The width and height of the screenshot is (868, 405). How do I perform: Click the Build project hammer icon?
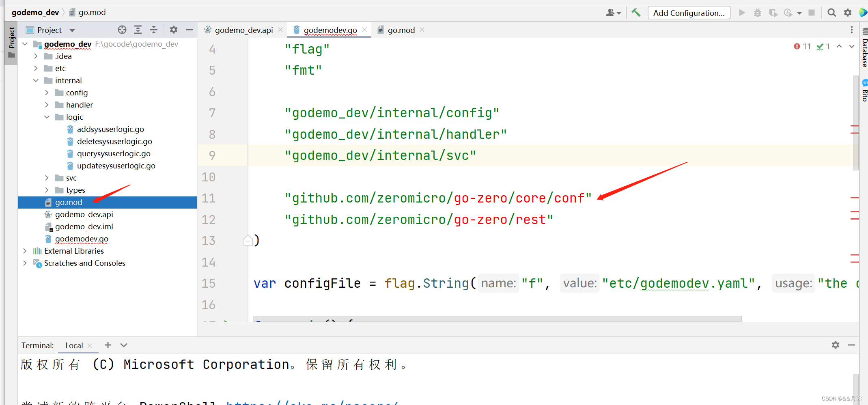636,13
